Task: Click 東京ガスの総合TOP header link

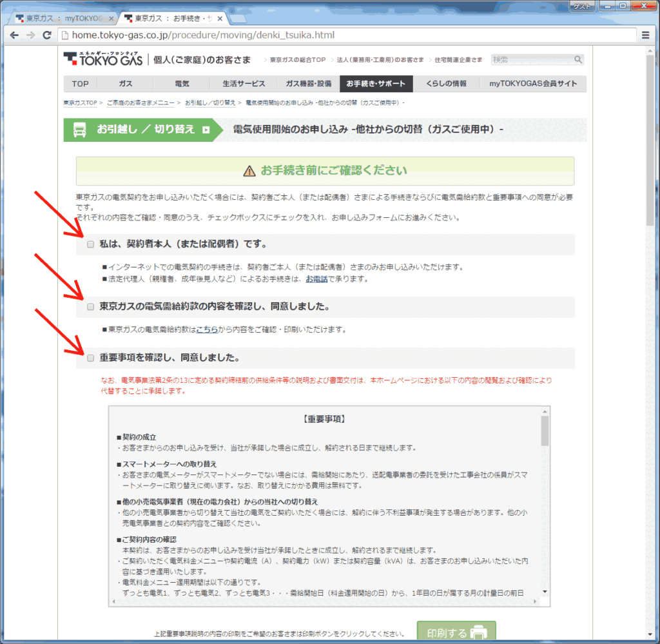Action: click(298, 60)
